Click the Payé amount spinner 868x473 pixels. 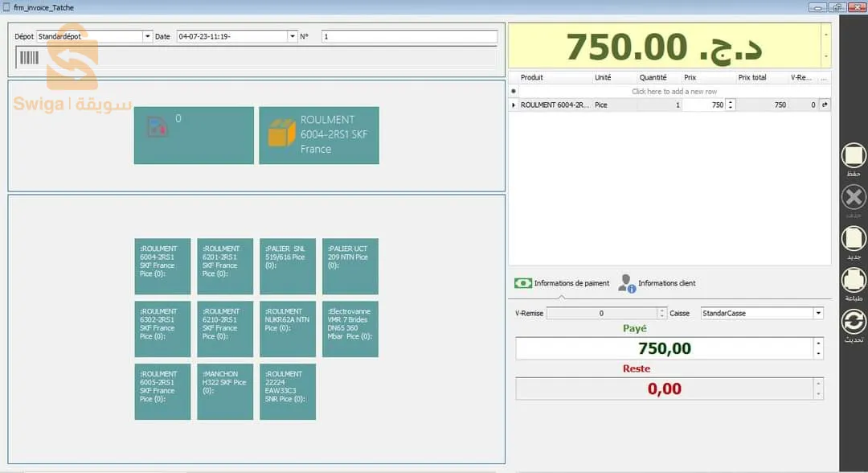[x=818, y=348]
